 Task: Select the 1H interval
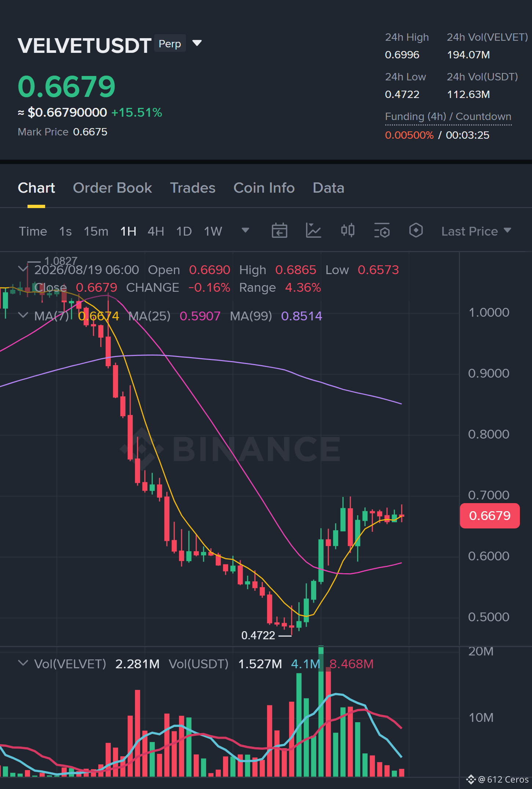point(128,231)
